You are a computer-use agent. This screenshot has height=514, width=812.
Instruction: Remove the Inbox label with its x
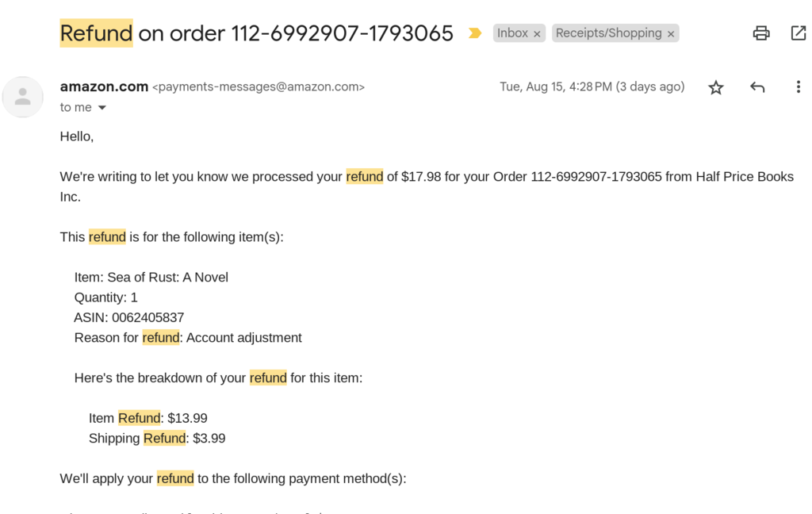pyautogui.click(x=537, y=33)
